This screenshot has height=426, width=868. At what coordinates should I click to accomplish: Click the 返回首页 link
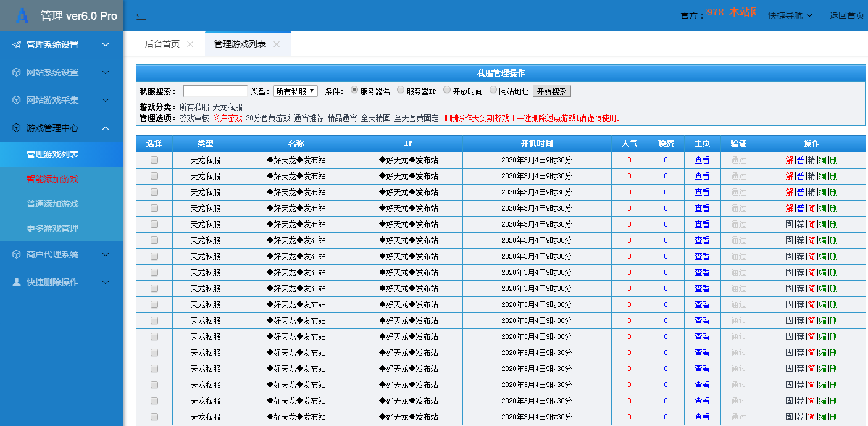846,15
